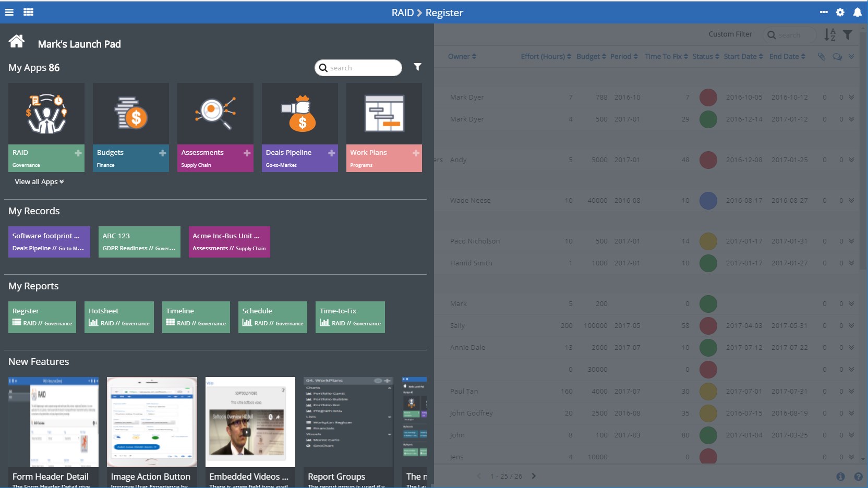Open the Assessments app tile icon
Screen dimensions: 868x488
tap(215, 114)
